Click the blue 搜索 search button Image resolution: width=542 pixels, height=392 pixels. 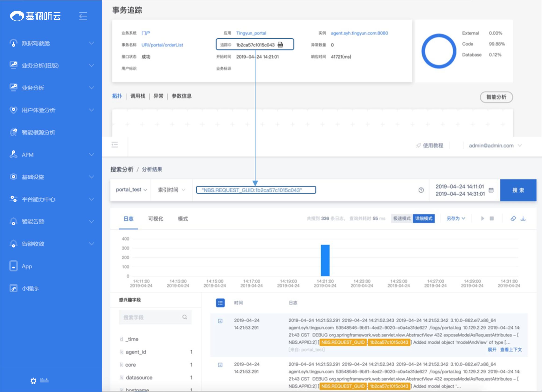pos(518,190)
